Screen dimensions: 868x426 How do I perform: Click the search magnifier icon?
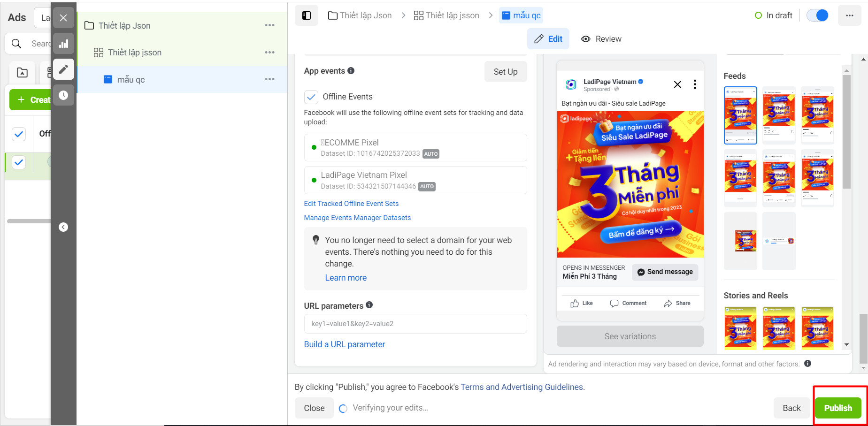tap(16, 44)
